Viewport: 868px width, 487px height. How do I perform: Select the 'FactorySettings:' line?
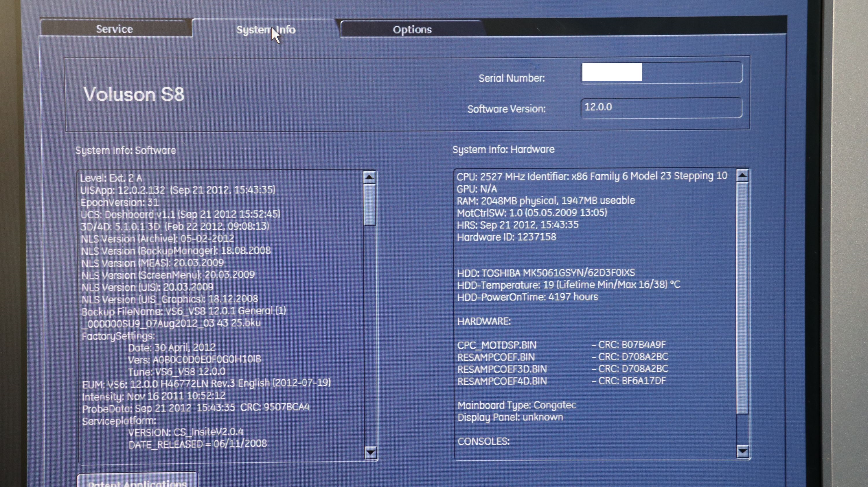[118, 336]
